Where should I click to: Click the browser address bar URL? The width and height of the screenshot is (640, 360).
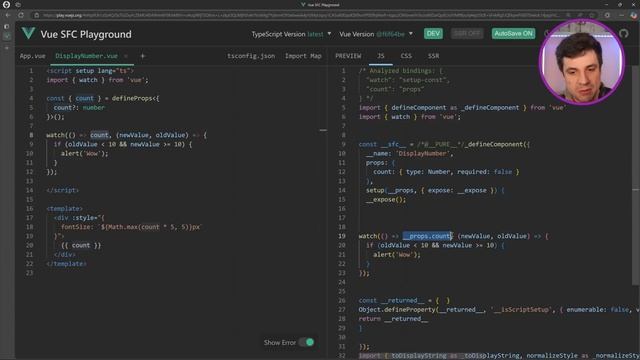click(300, 15)
